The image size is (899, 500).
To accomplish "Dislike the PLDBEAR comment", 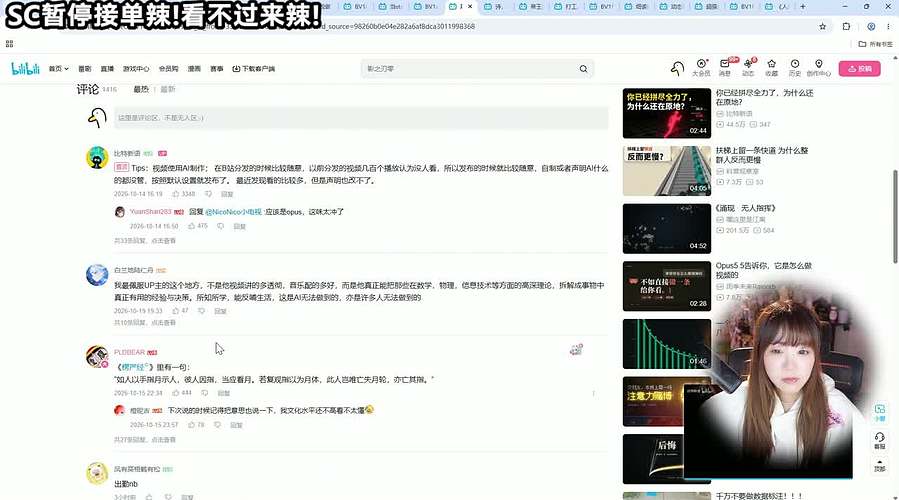I will point(205,393).
